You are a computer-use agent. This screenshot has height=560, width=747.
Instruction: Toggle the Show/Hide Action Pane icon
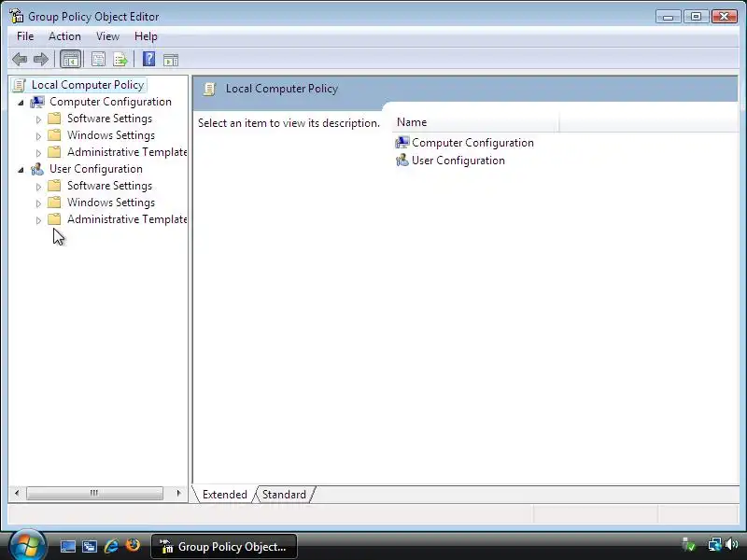point(171,60)
